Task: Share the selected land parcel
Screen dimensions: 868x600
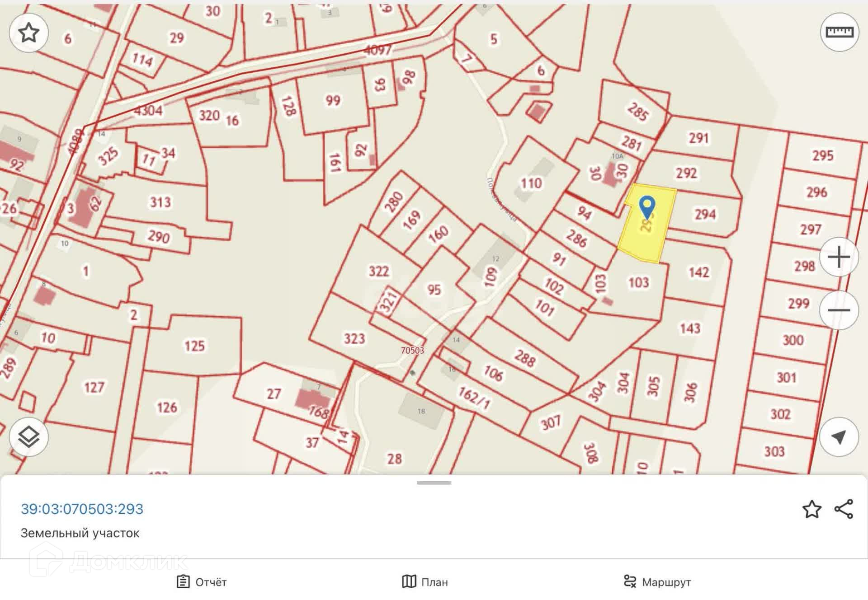Action: click(844, 509)
